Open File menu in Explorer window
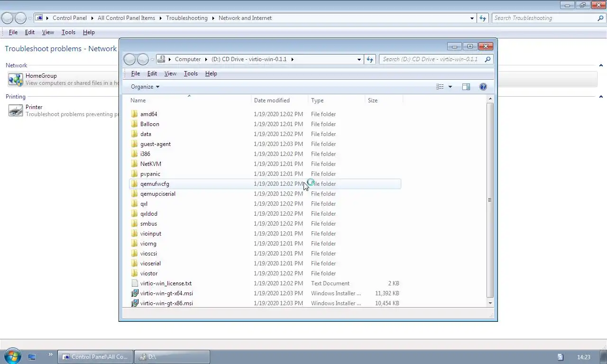Viewport: 607px width, 364px height. click(x=135, y=73)
